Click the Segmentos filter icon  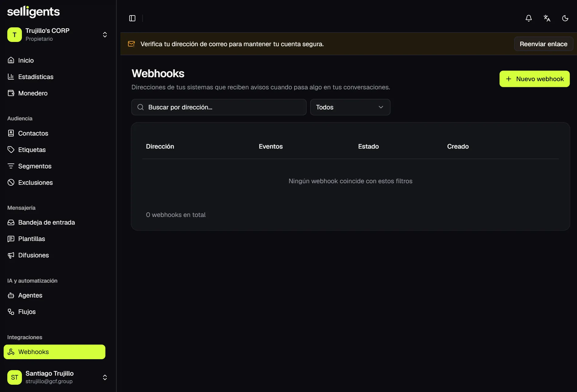click(11, 166)
